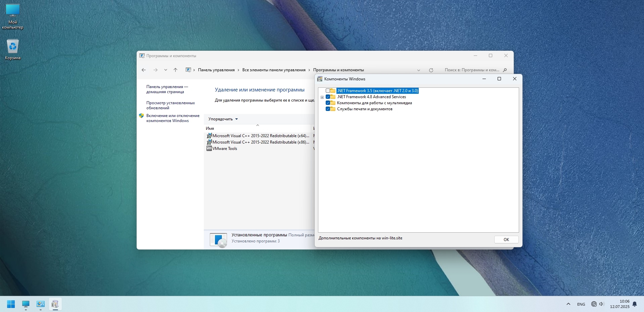Select Компоненты для работы с мультимедиа label
644x312 pixels.
click(374, 103)
